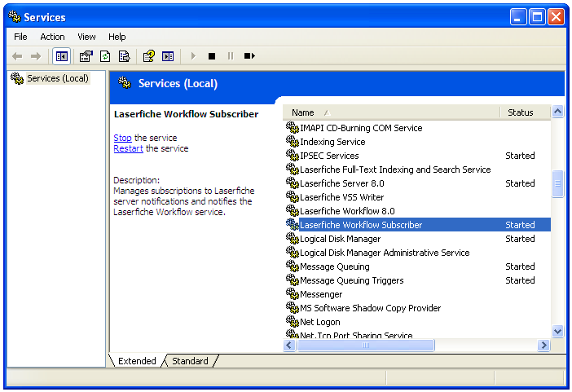Image resolution: width=572 pixels, height=392 pixels.
Task: Click gear icon beside IPSEC Services
Action: click(x=293, y=156)
